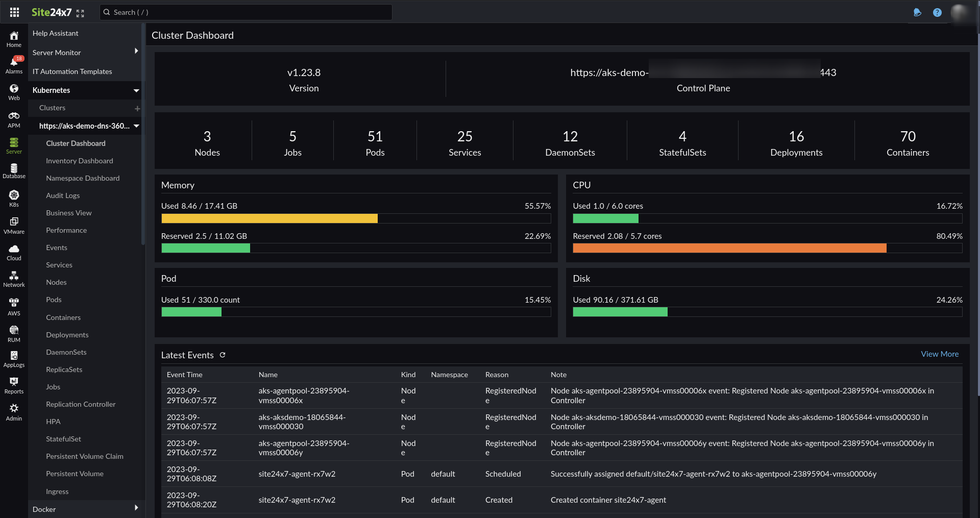Expand the Docker section at the sidebar bottom
The width and height of the screenshot is (980, 518).
(x=136, y=508)
